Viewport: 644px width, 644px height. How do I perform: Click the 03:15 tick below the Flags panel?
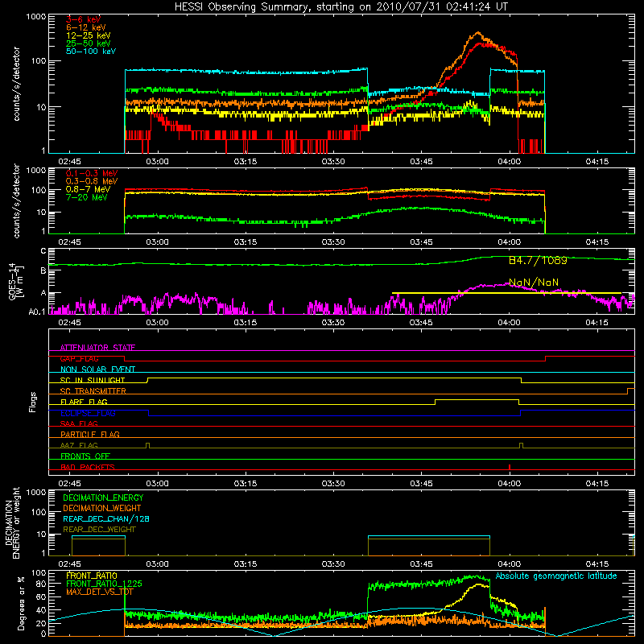(246, 484)
